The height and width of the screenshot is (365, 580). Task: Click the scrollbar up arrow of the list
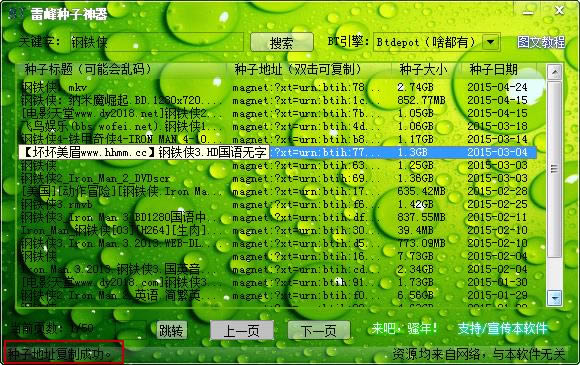coord(554,72)
